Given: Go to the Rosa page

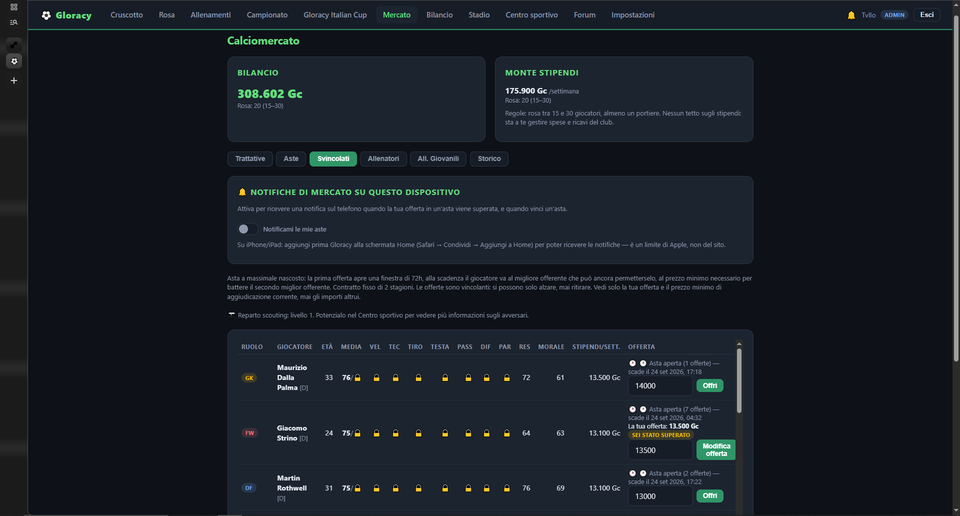Looking at the screenshot, I should (167, 15).
